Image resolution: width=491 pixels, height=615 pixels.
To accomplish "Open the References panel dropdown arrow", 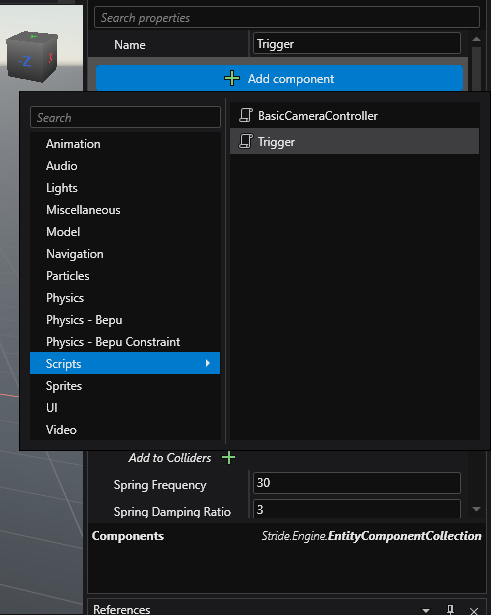I will pyautogui.click(x=426, y=610).
